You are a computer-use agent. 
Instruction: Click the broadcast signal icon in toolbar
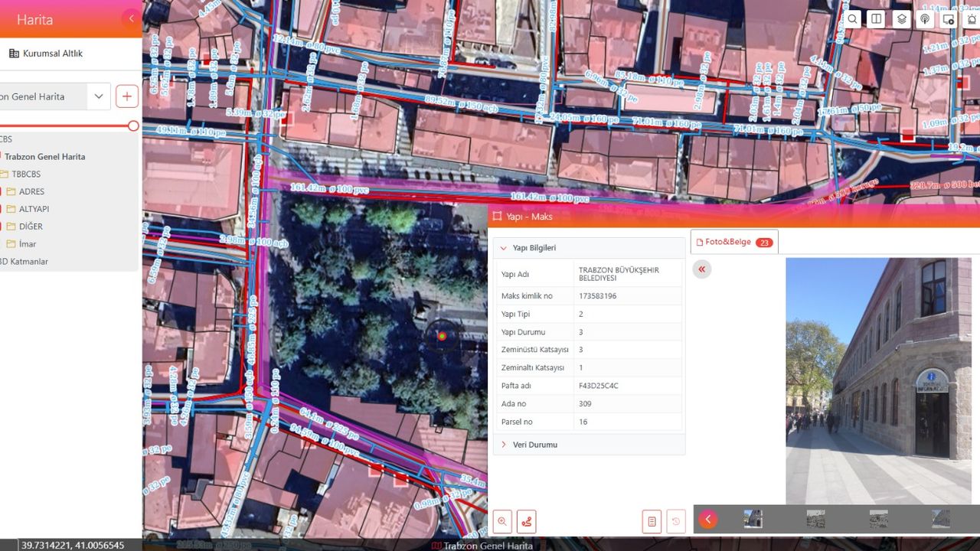pyautogui.click(x=925, y=19)
